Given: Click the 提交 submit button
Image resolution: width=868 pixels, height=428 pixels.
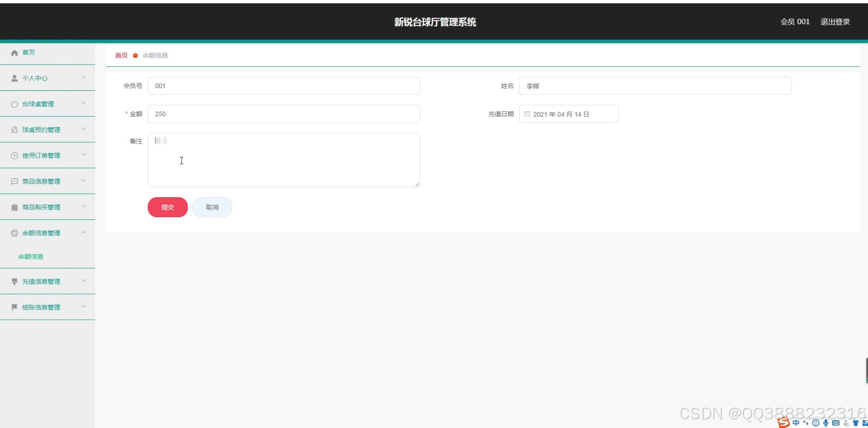Looking at the screenshot, I should click(167, 207).
